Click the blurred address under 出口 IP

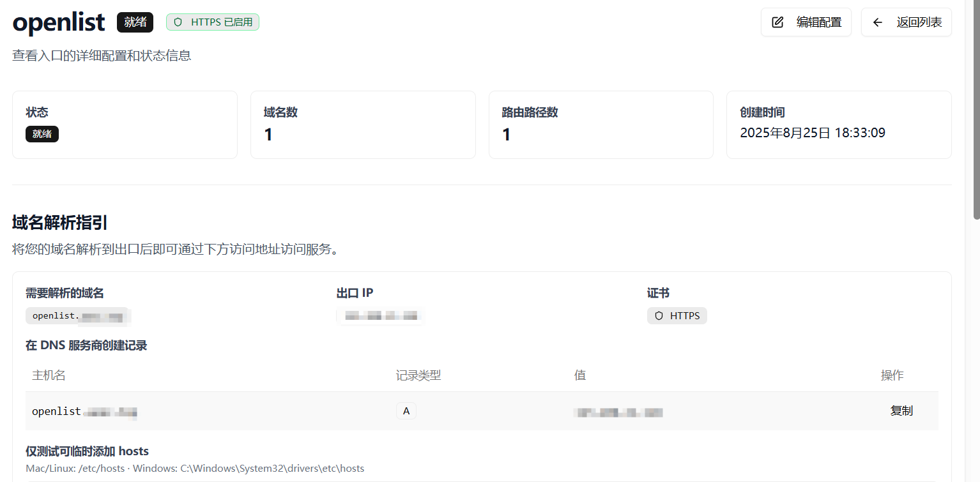pyautogui.click(x=381, y=315)
